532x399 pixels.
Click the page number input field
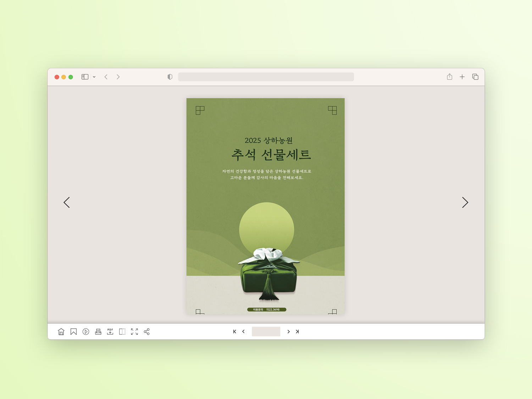pyautogui.click(x=266, y=332)
